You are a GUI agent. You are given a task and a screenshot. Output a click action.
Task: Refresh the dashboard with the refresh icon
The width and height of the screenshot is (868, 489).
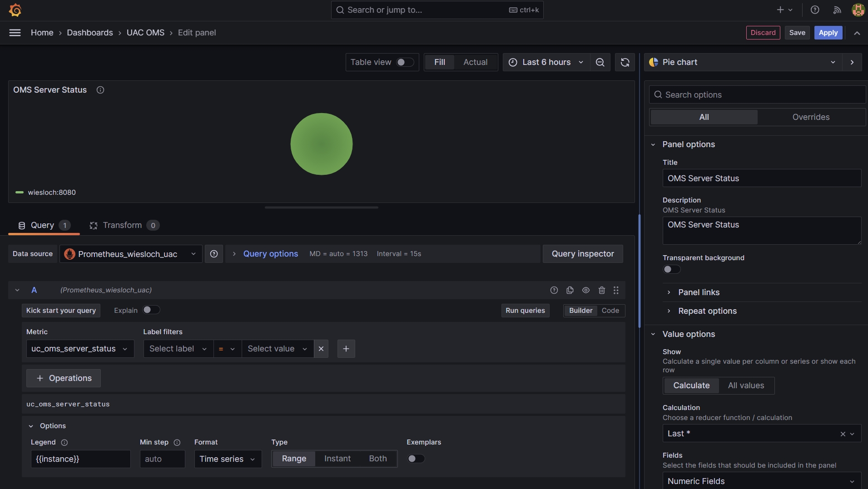coord(625,62)
